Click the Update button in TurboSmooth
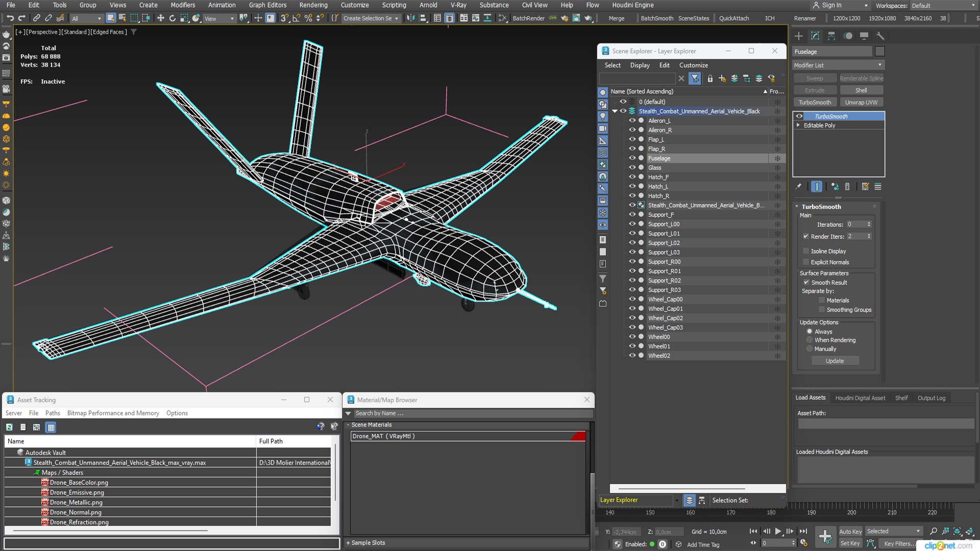 pos(835,361)
